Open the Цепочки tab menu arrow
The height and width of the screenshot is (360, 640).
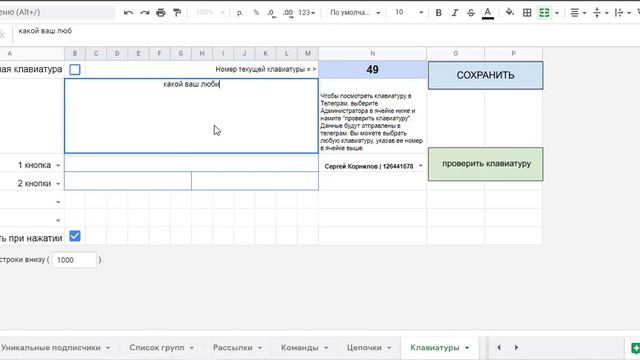389,348
